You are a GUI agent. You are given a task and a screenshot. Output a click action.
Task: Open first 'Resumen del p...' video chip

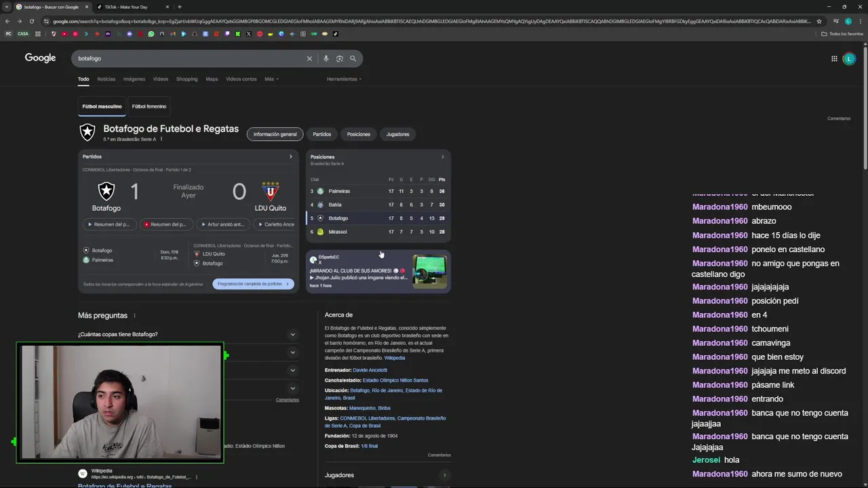109,224
